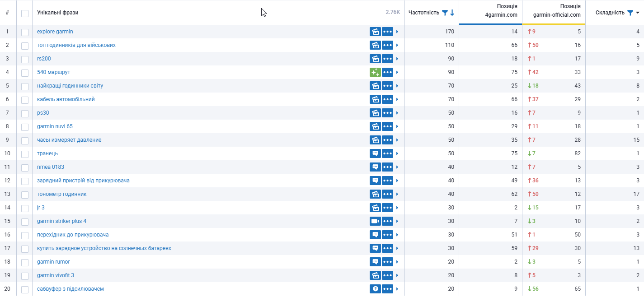
Task: Expand the row arrow for 540 маршрут
Action: click(x=397, y=72)
